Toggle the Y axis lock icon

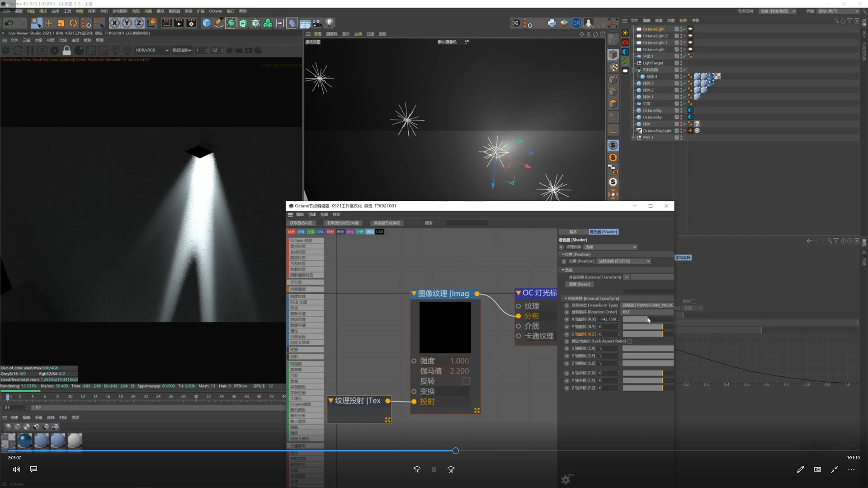click(x=127, y=23)
